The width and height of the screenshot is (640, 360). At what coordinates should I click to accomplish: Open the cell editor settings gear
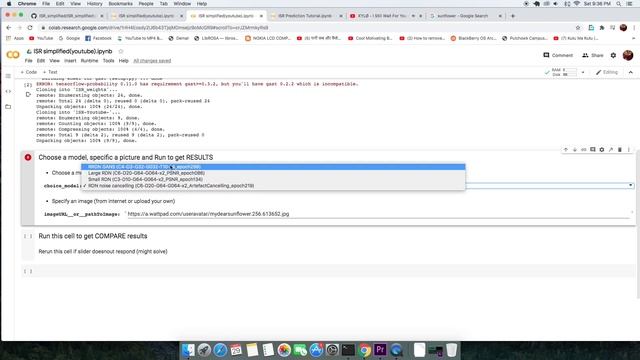coord(602,150)
